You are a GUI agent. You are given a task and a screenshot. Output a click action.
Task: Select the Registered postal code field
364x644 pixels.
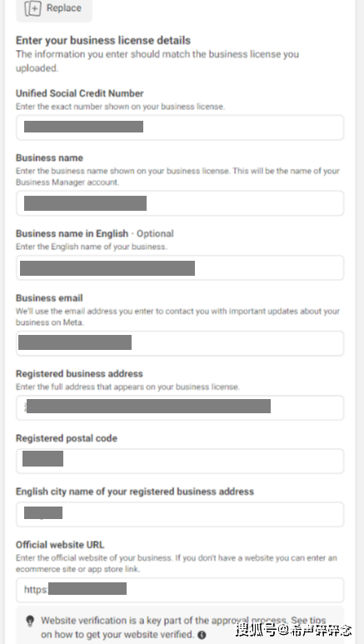click(180, 462)
